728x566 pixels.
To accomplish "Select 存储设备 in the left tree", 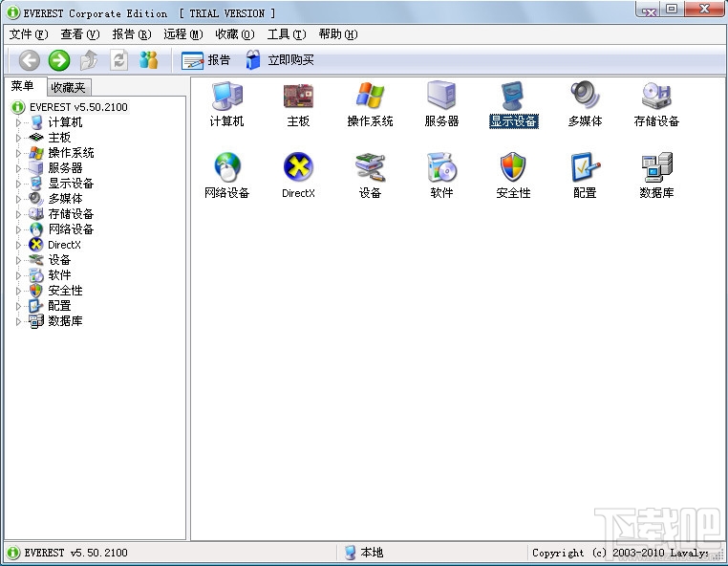I will (x=71, y=215).
